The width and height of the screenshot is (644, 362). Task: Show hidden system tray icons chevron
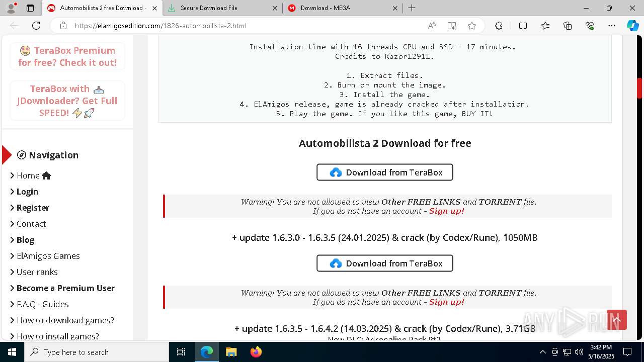click(542, 352)
